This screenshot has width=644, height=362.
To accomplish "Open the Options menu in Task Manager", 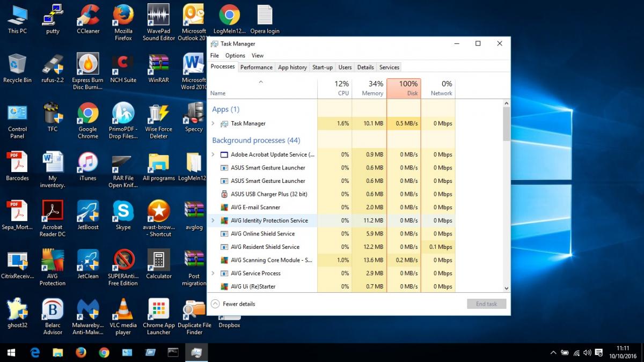I will (x=235, y=55).
